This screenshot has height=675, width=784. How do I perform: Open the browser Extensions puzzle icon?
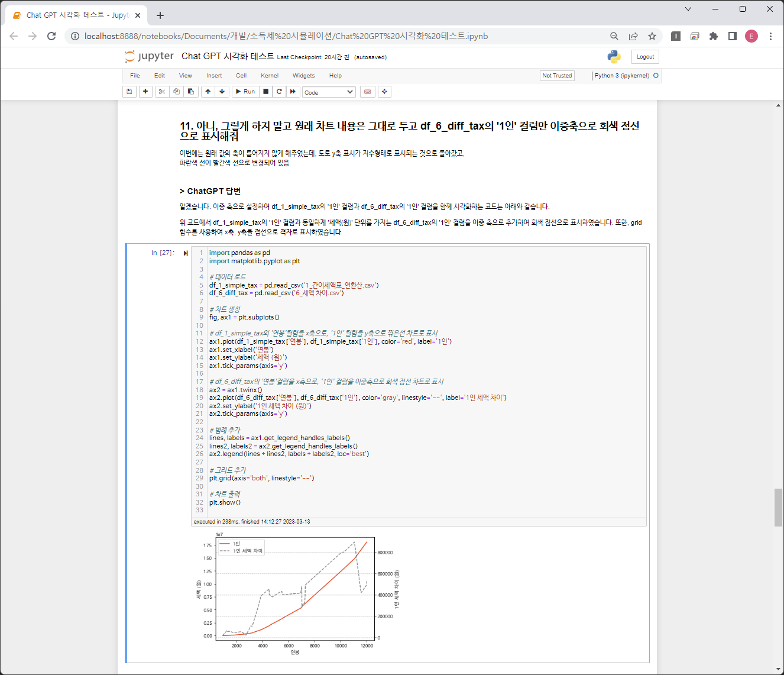pyautogui.click(x=714, y=36)
